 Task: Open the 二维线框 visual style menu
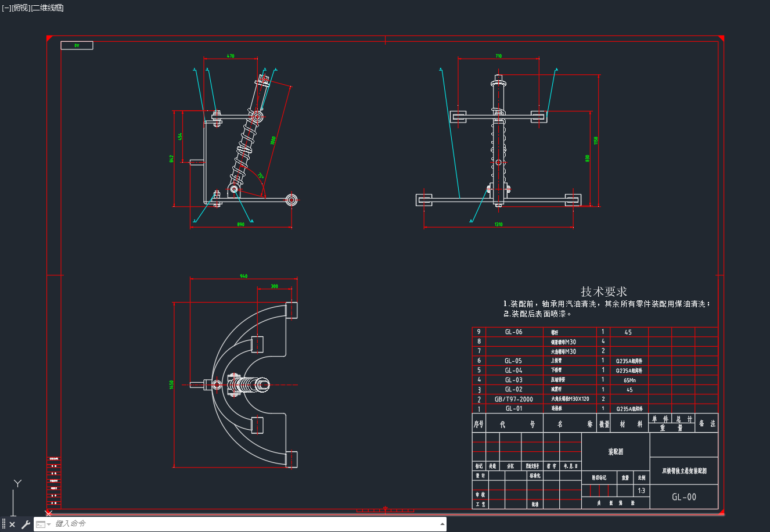[x=48, y=8]
